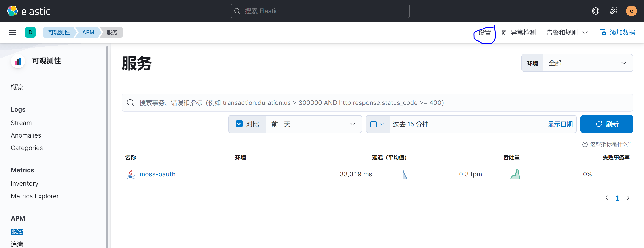The width and height of the screenshot is (644, 248).
Task: Open the 告警和规则 dropdown
Action: coord(566,32)
